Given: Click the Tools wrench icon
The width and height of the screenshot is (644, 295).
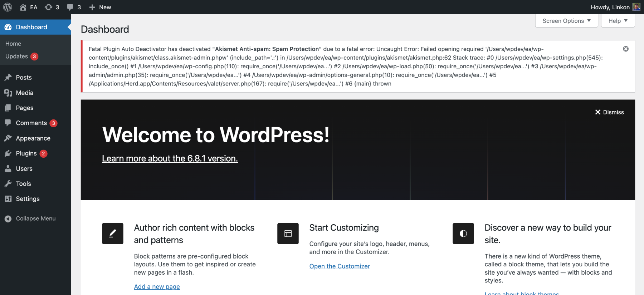Looking at the screenshot, I should [8, 184].
